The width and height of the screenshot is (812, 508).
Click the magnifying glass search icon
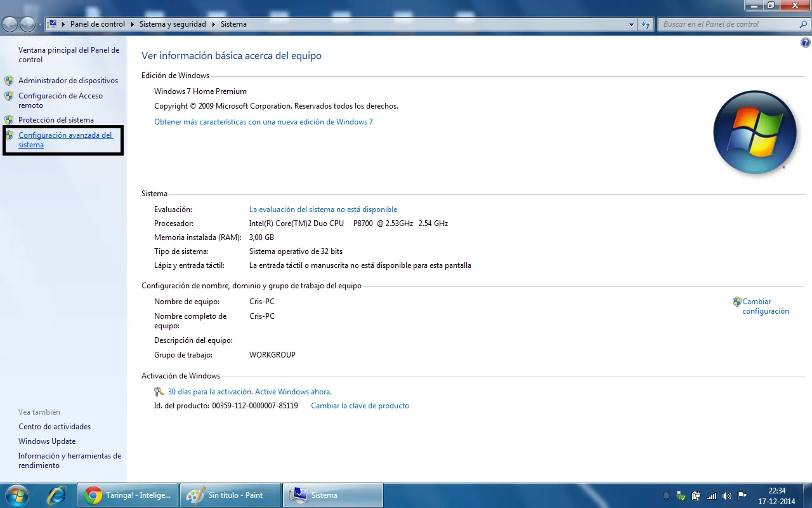tap(804, 24)
